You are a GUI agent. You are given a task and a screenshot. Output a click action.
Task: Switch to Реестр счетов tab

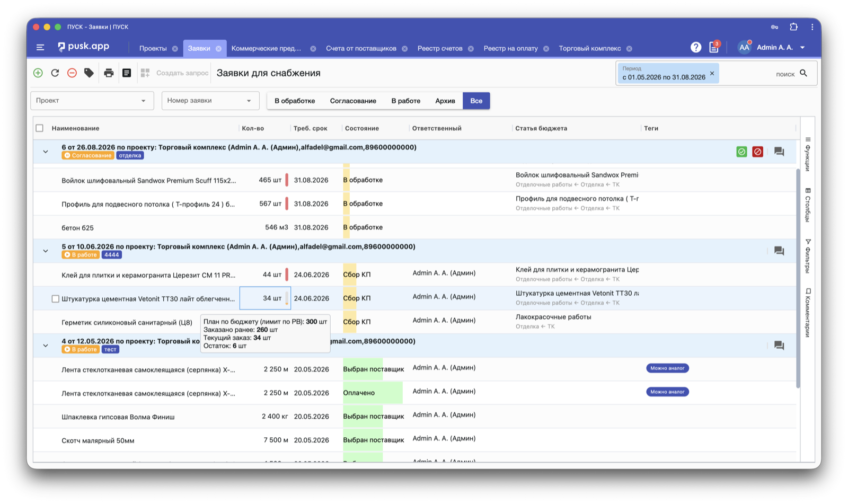point(440,48)
